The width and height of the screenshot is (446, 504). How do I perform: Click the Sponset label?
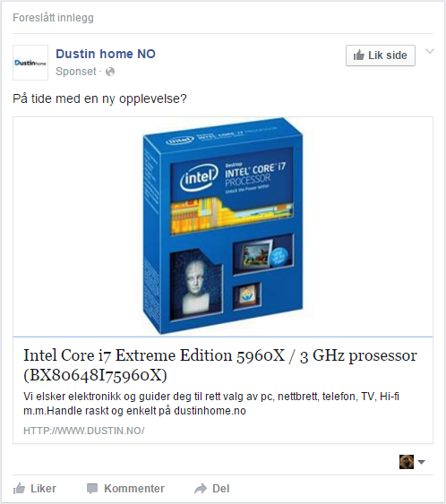click(x=76, y=72)
